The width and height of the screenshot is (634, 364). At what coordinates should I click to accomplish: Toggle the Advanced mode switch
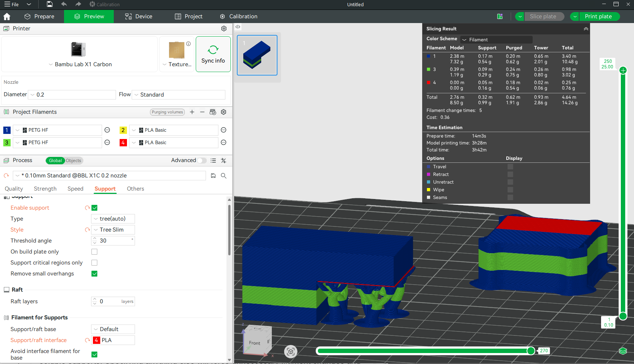(202, 161)
